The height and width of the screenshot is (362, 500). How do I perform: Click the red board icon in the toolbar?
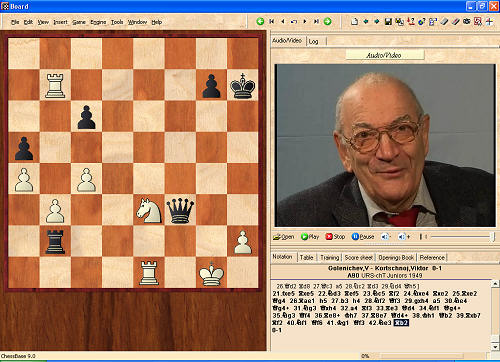click(478, 22)
